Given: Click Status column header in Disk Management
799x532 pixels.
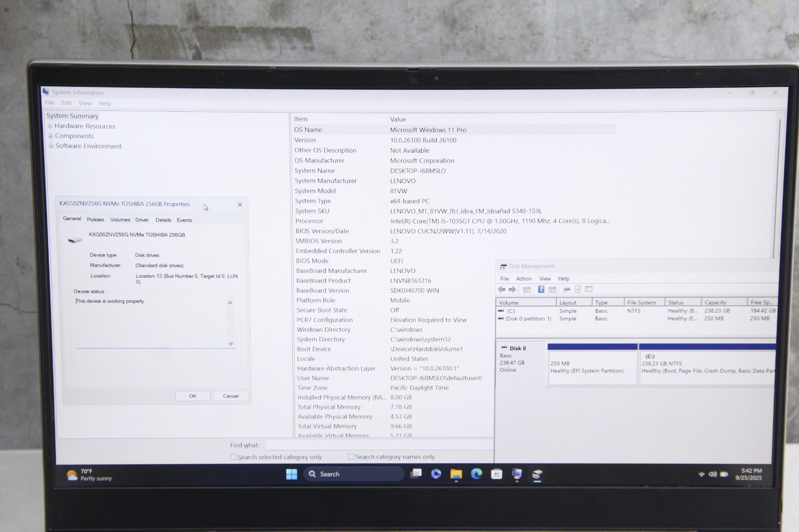Looking at the screenshot, I should point(683,302).
